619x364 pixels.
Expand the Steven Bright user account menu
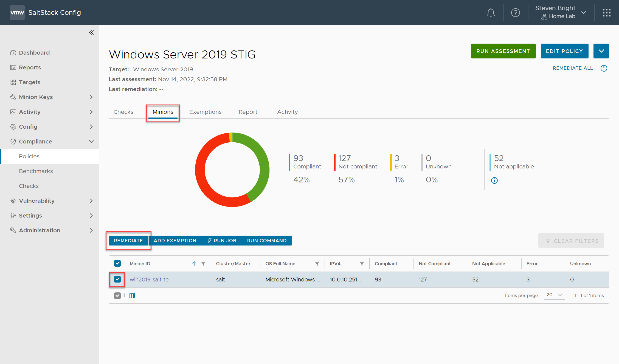(x=584, y=12)
